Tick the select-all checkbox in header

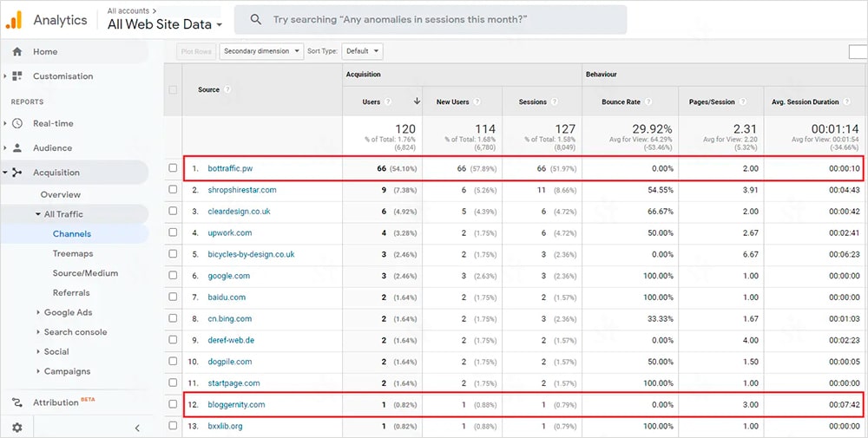click(173, 89)
